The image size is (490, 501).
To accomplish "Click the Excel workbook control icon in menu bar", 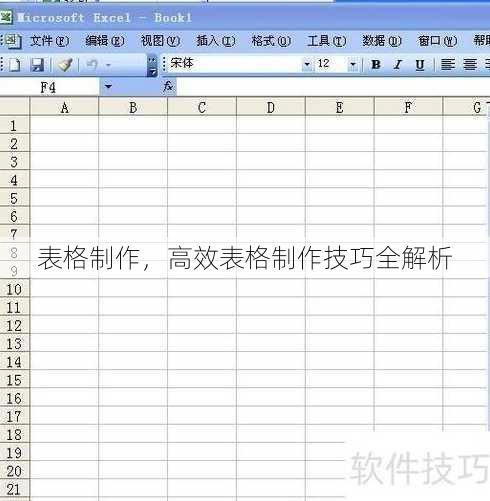I will 13,41.
